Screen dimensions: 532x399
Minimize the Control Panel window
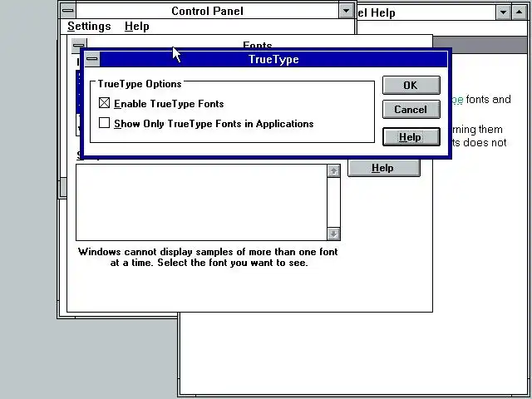[346, 11]
